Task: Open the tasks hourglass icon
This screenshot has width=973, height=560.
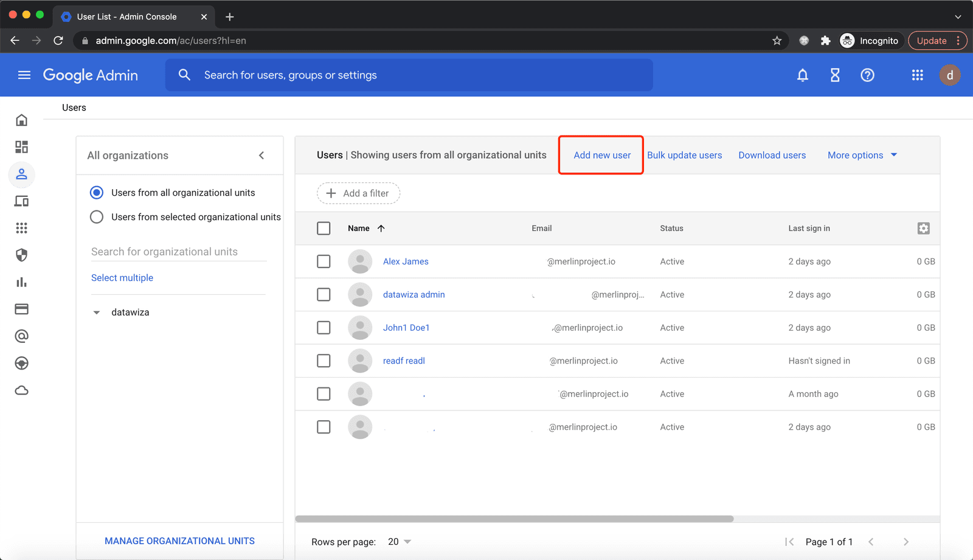Action: 835,75
